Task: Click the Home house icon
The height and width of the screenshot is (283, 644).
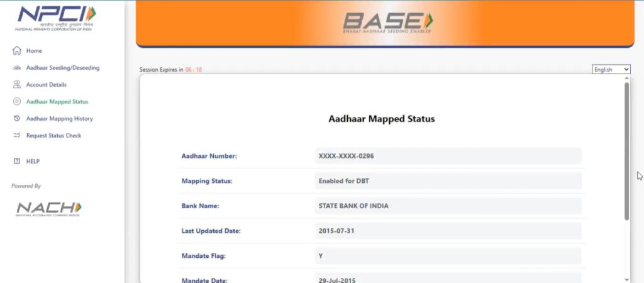Action: [x=17, y=51]
